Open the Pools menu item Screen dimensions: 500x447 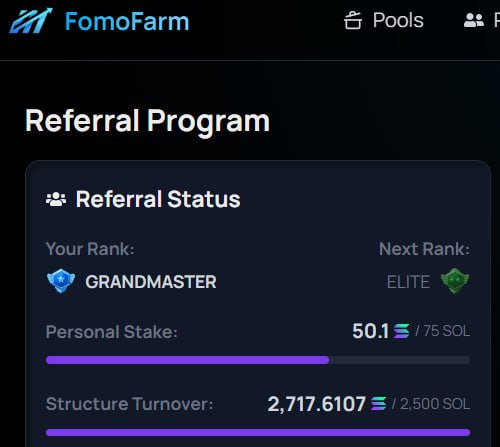click(384, 20)
